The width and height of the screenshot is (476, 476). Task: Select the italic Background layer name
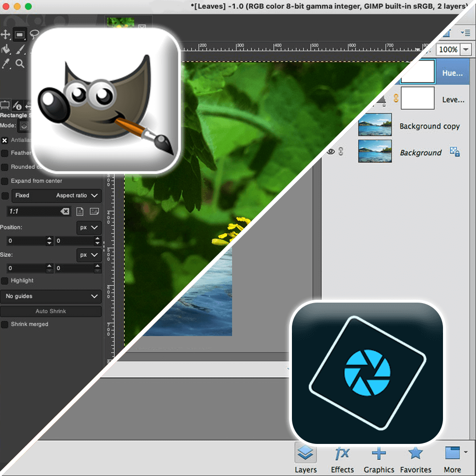pos(420,152)
